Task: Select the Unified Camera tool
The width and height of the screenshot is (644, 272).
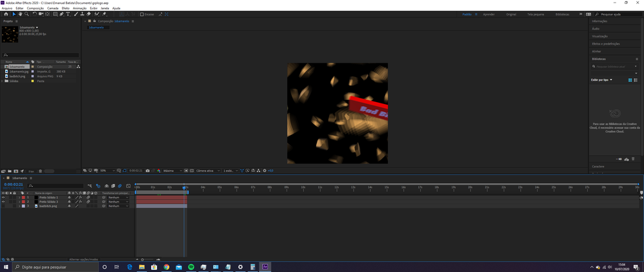Action: (x=41, y=14)
